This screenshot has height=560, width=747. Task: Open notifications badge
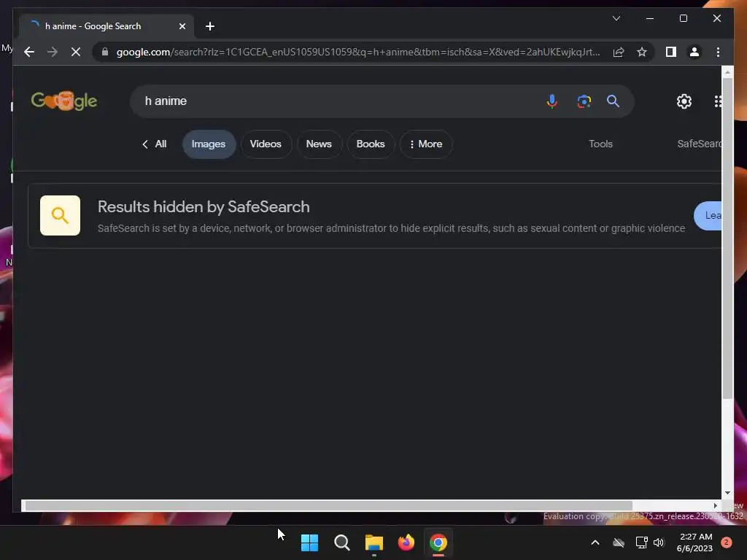pyautogui.click(x=727, y=542)
